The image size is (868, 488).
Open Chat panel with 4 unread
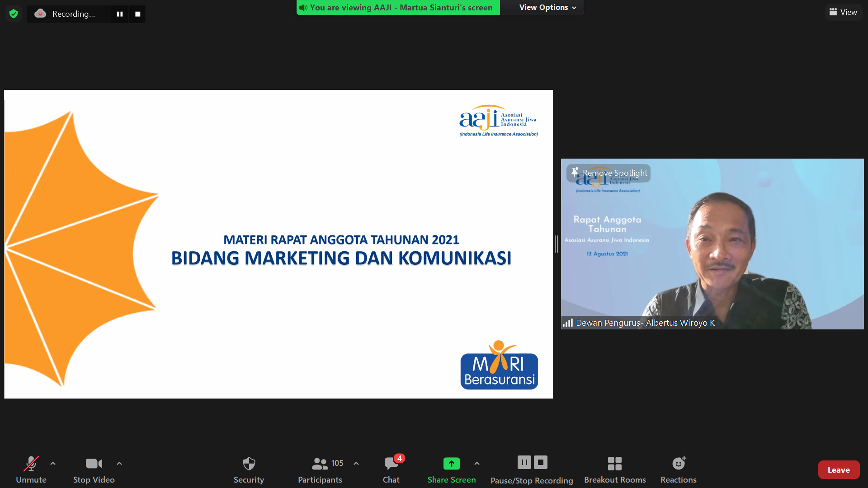[x=392, y=470]
